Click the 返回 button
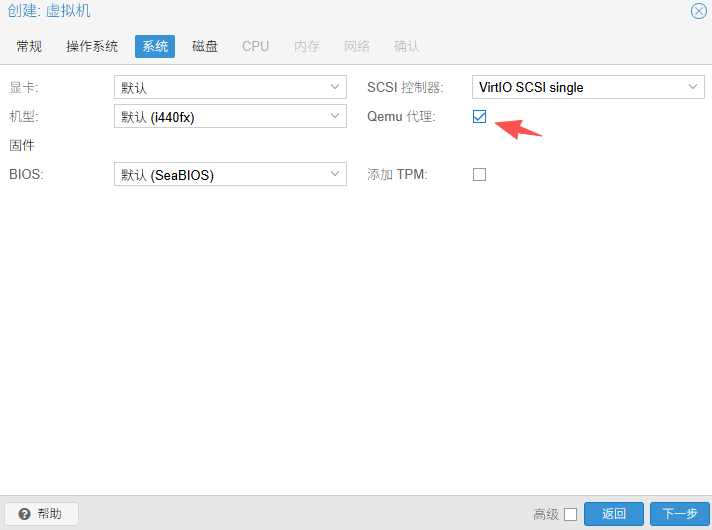This screenshot has height=530, width=712. pos(614,514)
